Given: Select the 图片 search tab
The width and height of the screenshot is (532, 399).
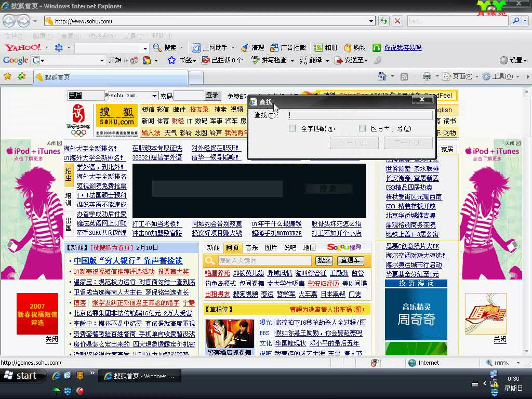Looking at the screenshot, I should point(271,248).
